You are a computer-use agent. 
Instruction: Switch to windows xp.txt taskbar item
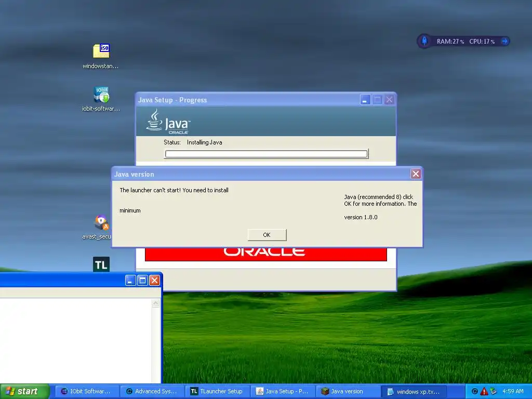pyautogui.click(x=414, y=391)
